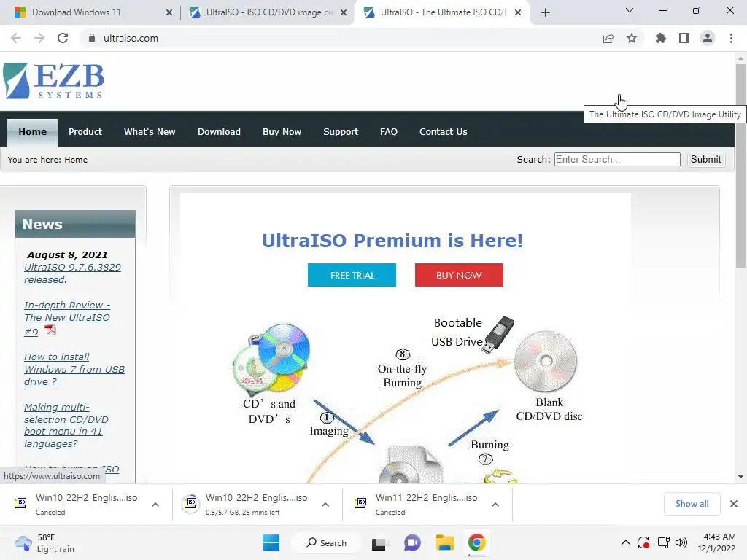Close the downloads bar
This screenshot has width=747, height=560.
[733, 504]
